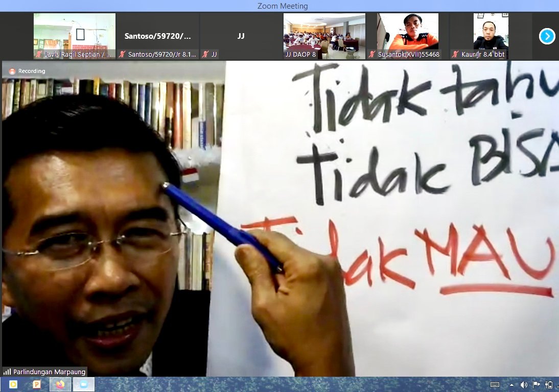
Task: Open Firefox from the taskbar
Action: [x=60, y=384]
